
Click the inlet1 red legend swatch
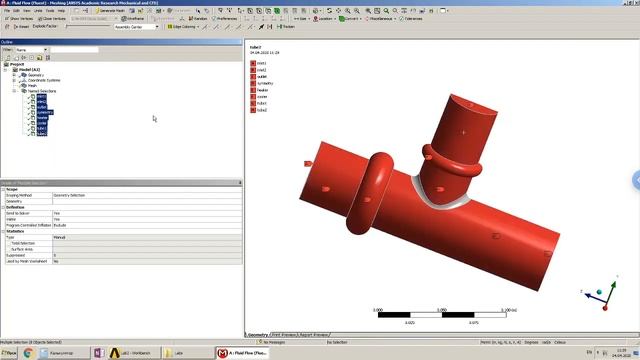click(253, 63)
